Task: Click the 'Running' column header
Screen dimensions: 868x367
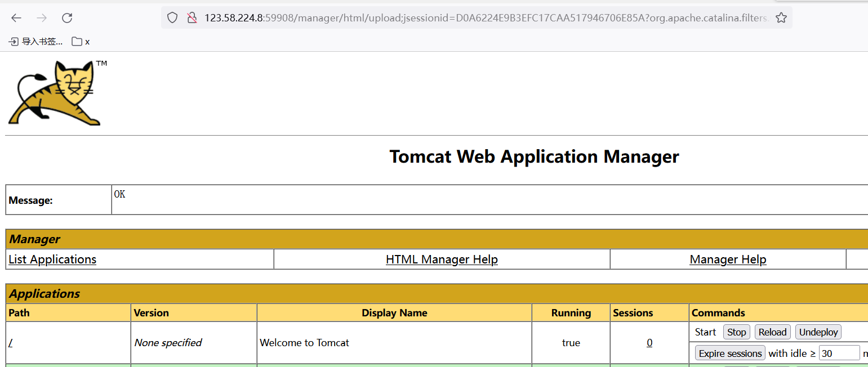Action: click(571, 313)
